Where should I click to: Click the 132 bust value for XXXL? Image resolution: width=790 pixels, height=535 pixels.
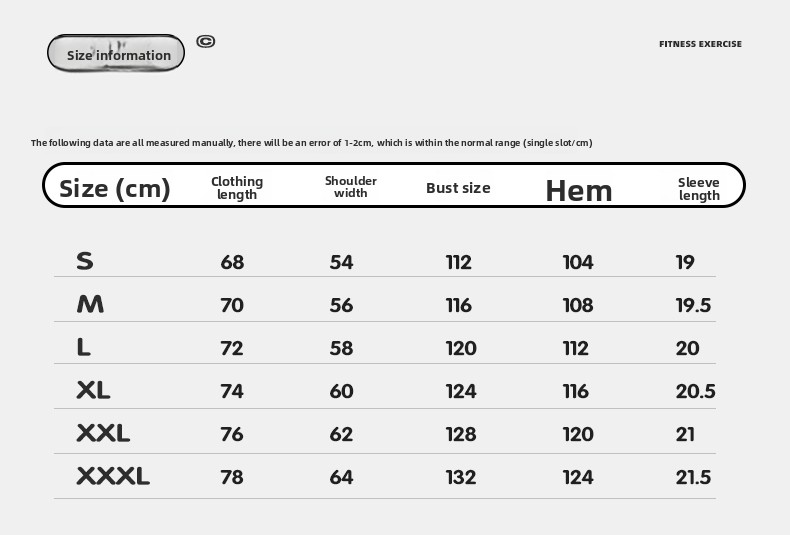(461, 477)
